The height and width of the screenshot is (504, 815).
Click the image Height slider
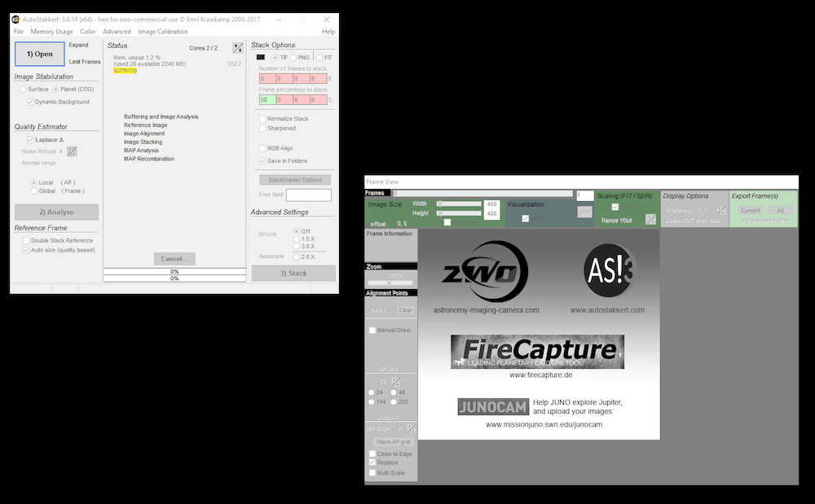tap(460, 213)
